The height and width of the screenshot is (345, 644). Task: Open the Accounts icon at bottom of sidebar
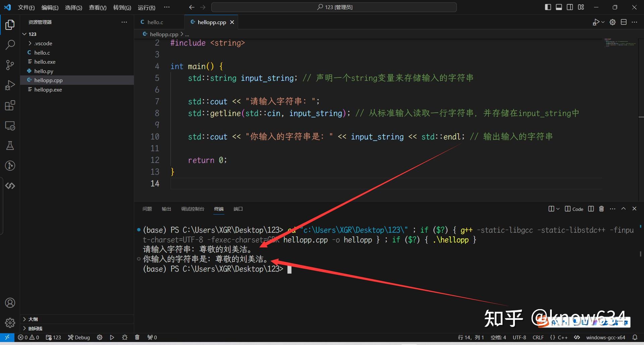(x=10, y=302)
